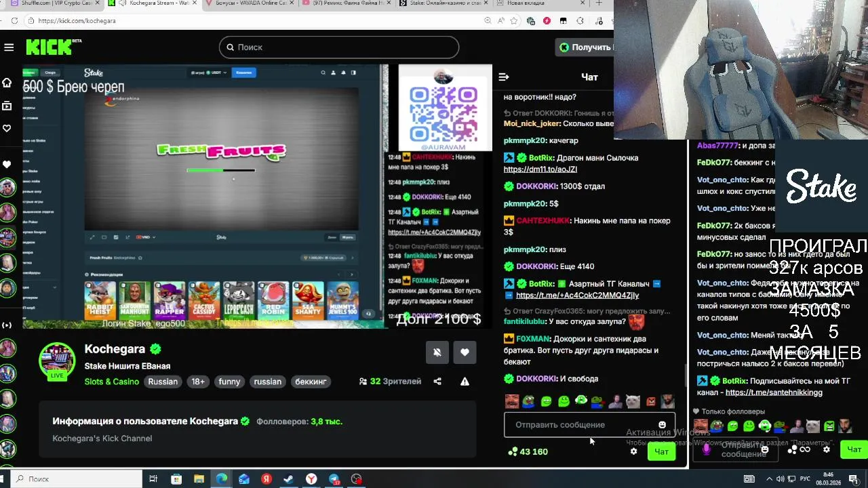Click the Kochegara channel name
868x488 pixels.
(115, 349)
